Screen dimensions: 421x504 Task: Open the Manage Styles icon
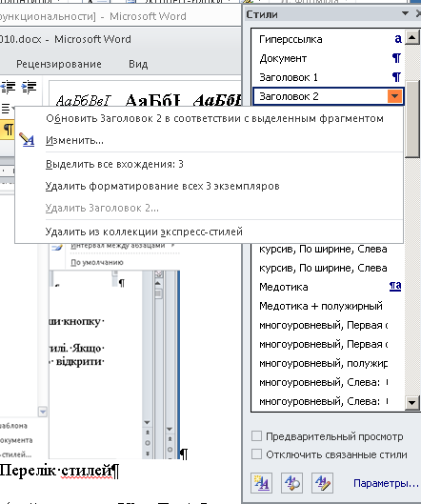point(322,482)
